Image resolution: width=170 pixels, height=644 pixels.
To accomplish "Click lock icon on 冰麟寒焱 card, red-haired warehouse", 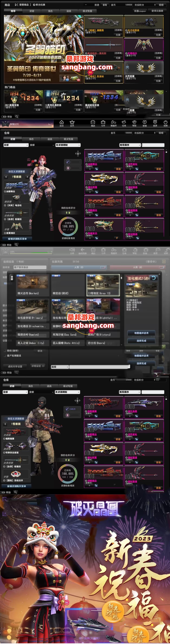I will tap(96, 169).
